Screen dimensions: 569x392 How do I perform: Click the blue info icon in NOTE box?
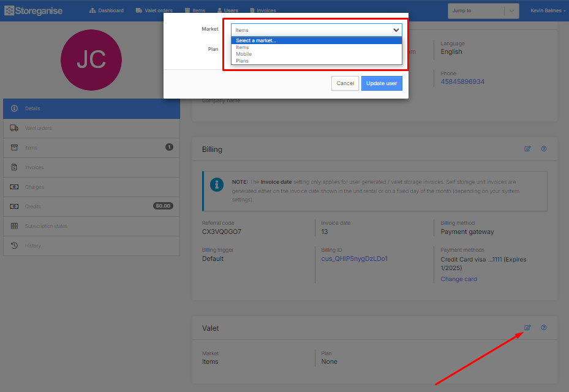[217, 185]
